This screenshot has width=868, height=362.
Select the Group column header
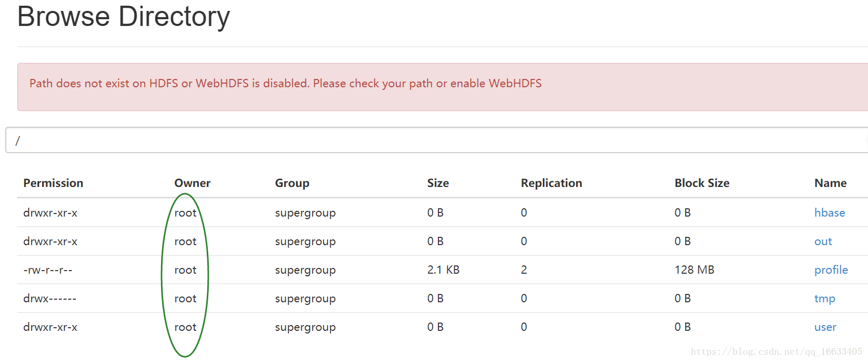[292, 183]
